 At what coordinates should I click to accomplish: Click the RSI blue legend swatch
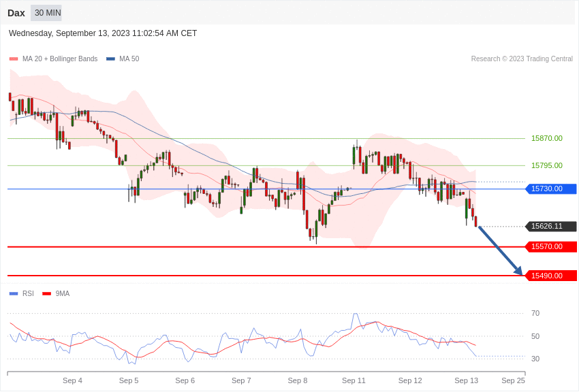pyautogui.click(x=14, y=293)
